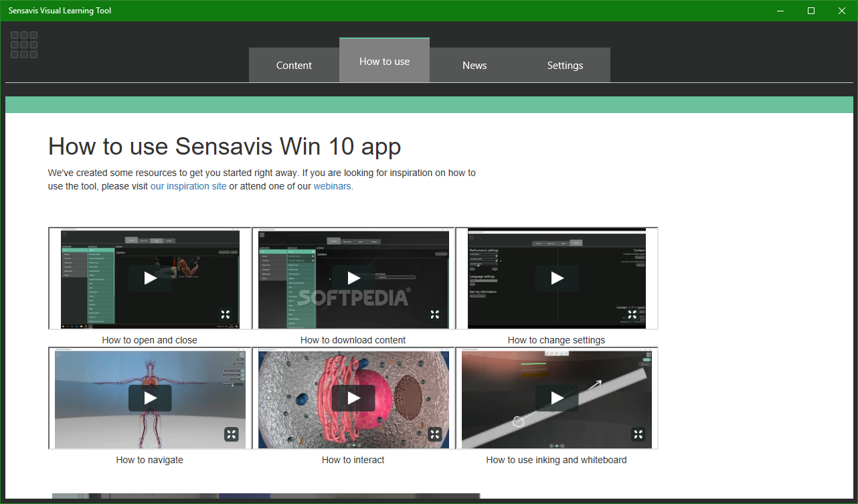Minimize the Sensavis window
Screen dimensions: 858x504
[x=780, y=11]
